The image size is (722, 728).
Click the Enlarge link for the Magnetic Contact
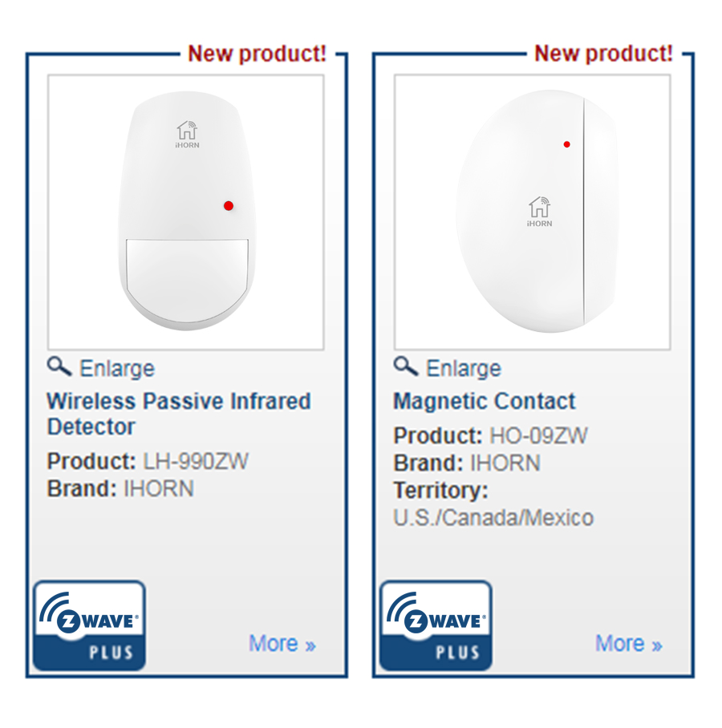point(464,369)
